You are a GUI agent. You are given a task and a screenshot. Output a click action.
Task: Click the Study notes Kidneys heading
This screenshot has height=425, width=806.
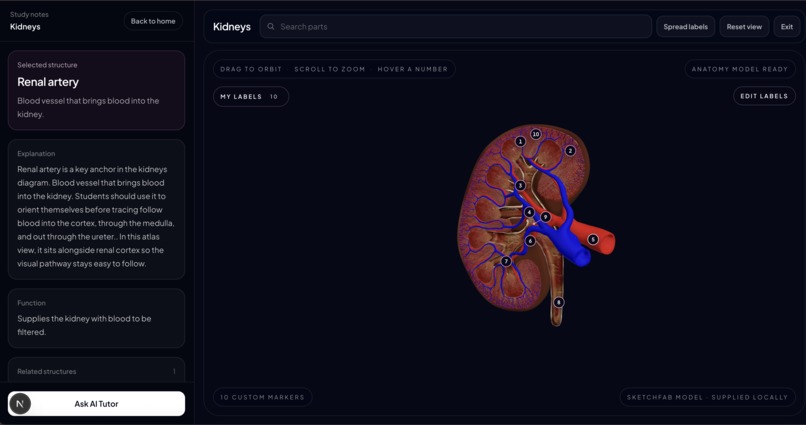(29, 21)
